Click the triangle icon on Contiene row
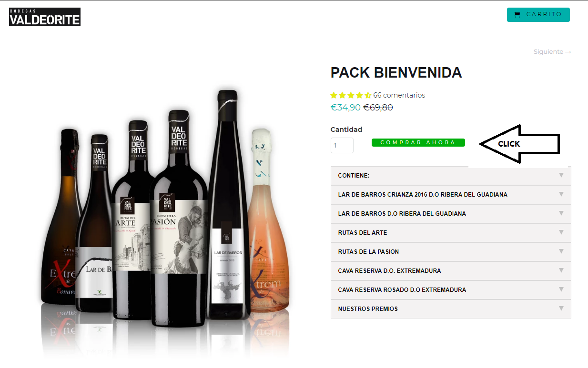Viewport: 588px width, 368px height. pos(561,175)
